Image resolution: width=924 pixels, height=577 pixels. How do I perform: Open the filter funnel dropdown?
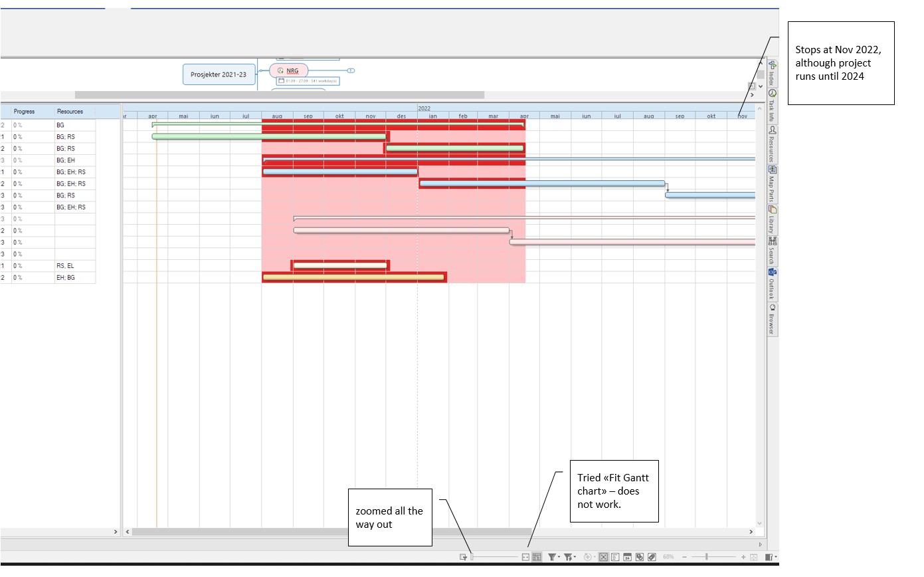tap(552, 557)
